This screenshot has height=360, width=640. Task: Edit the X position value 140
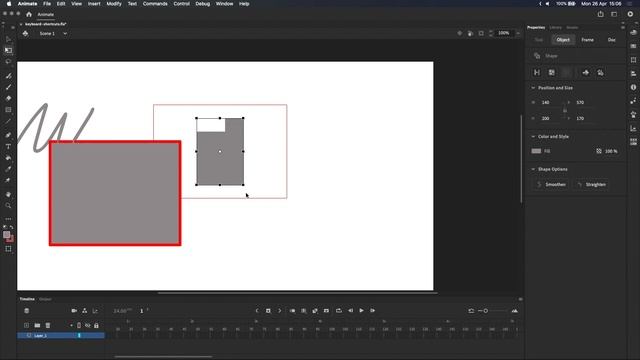tap(546, 102)
